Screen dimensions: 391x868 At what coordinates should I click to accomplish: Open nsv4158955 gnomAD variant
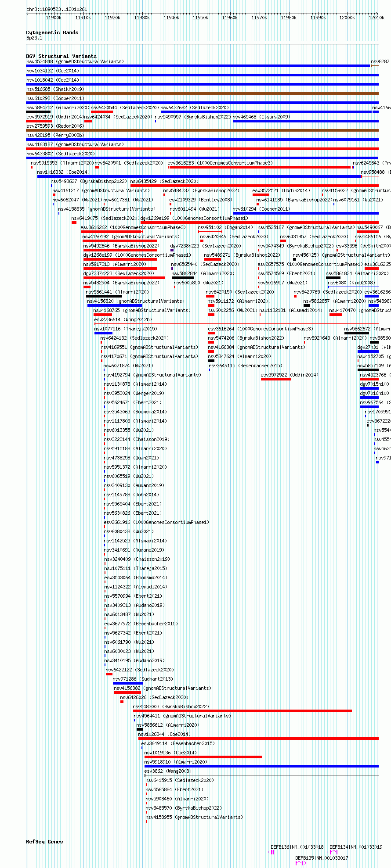pyautogui.click(x=194, y=817)
